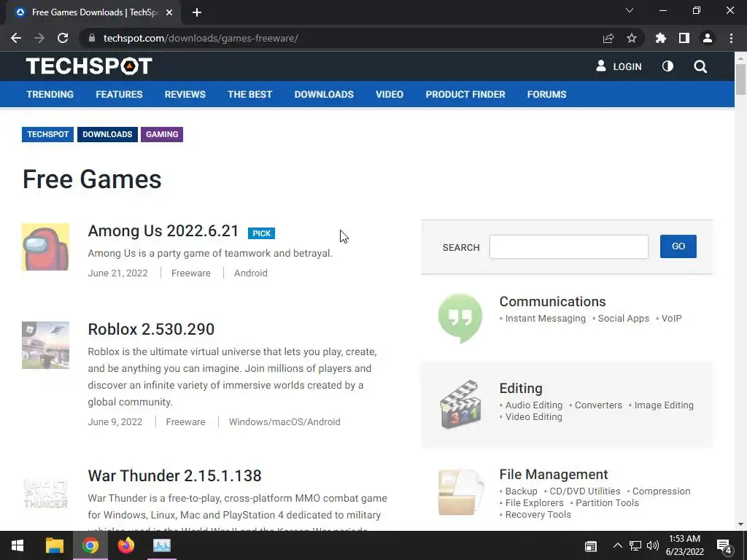747x560 pixels.
Task: Open the Chrome three-dot menu
Action: click(731, 38)
